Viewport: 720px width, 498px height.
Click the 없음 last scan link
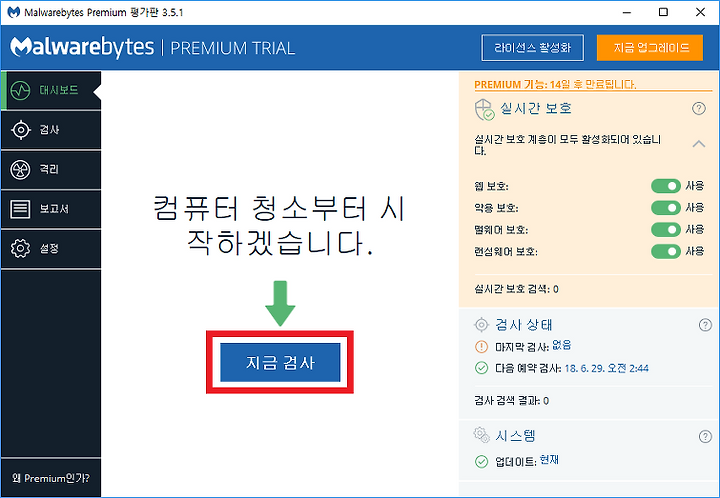coord(561,345)
